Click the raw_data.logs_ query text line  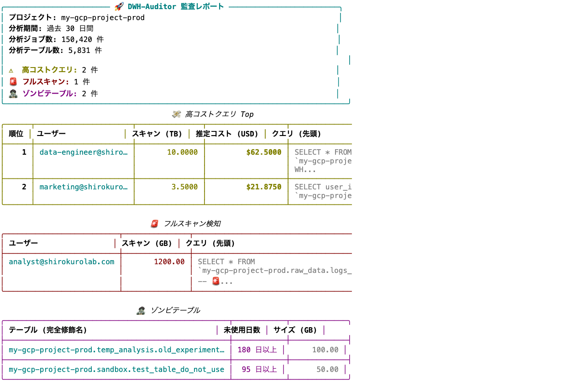(275, 271)
